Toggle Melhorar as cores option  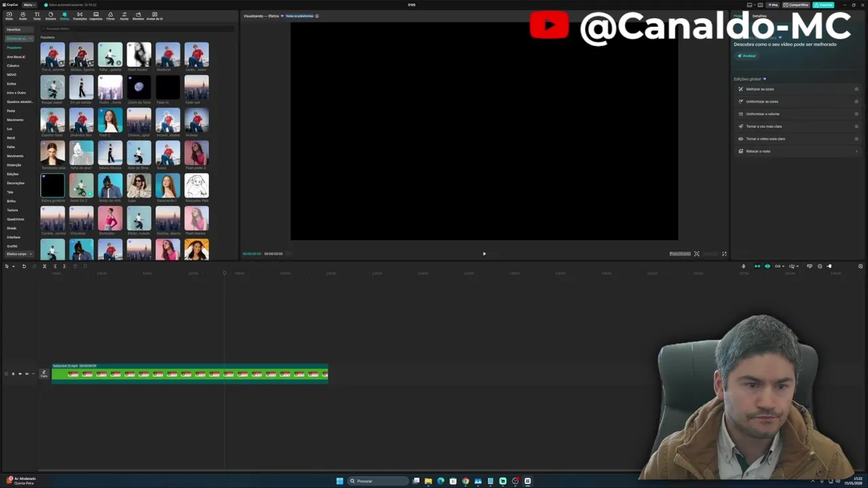(856, 89)
